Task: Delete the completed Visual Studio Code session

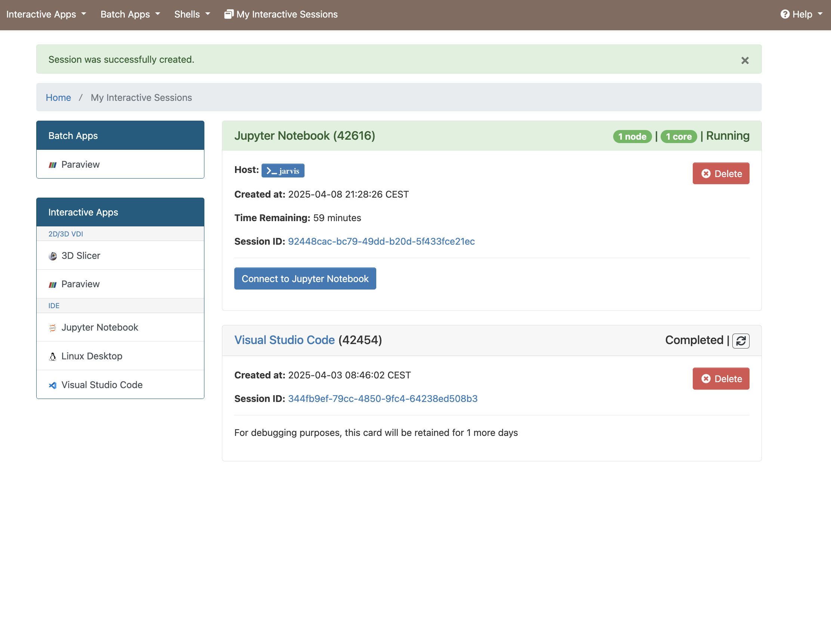Action: click(x=721, y=379)
